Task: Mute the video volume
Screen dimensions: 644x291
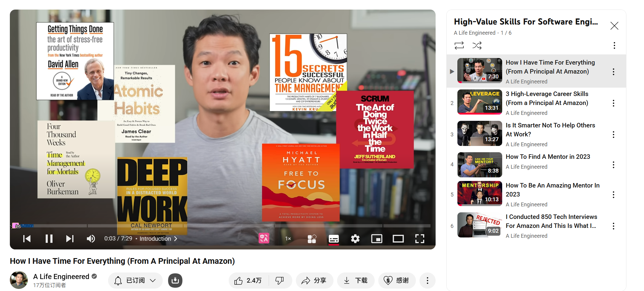Action: pos(91,239)
